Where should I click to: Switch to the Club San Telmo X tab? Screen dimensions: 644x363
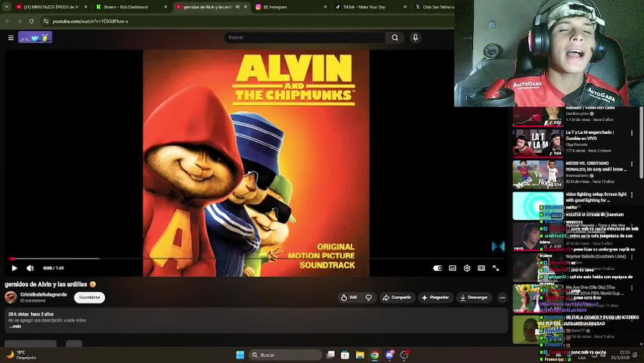(433, 7)
